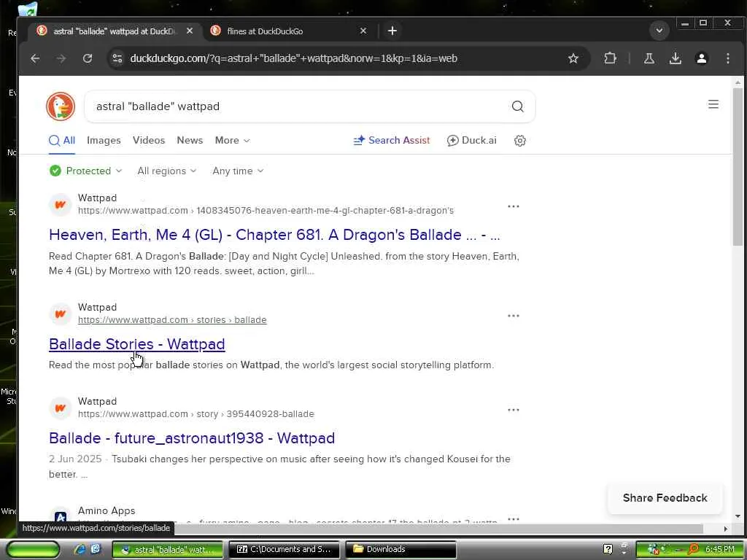
Task: Close the 'astral ballade wattpad' tab
Action: tap(190, 31)
